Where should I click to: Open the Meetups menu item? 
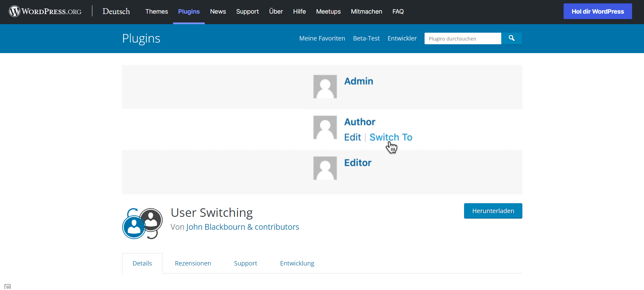[x=328, y=12]
